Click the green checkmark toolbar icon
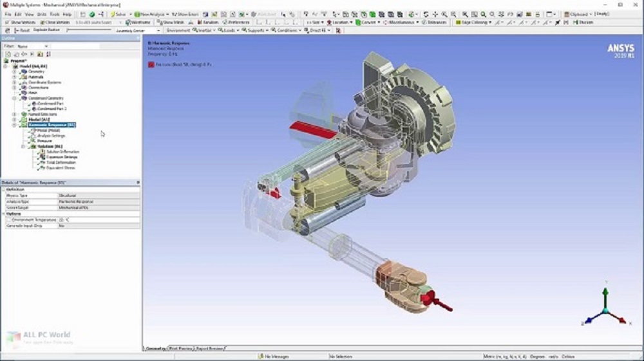The width and height of the screenshot is (644, 361). pyautogui.click(x=92, y=14)
